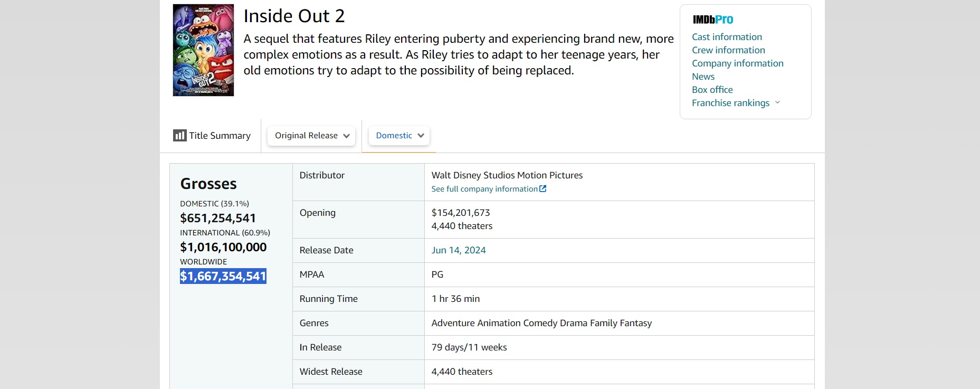The image size is (980, 389).
Task: Click the opening value $154,201,673
Action: (x=461, y=213)
